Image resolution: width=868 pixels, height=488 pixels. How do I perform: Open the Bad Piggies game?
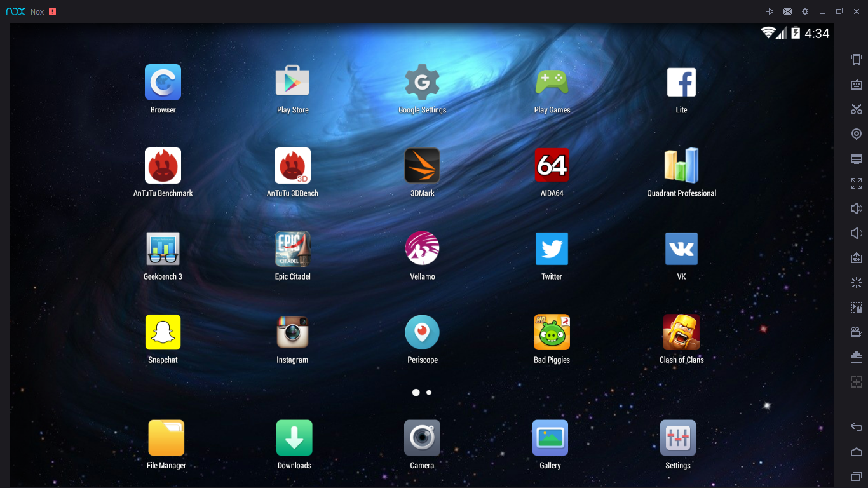pos(552,332)
